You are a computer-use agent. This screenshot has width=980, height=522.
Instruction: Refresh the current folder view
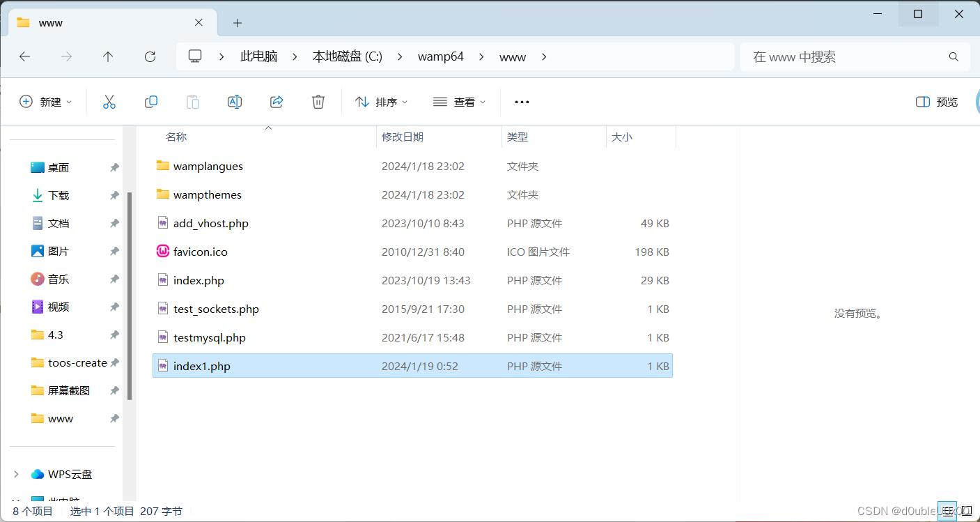click(x=150, y=57)
